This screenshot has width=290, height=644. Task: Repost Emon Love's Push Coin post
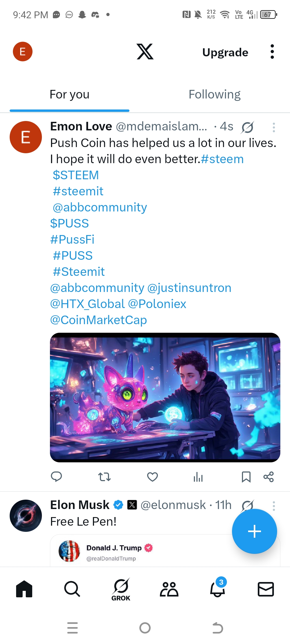point(104,477)
